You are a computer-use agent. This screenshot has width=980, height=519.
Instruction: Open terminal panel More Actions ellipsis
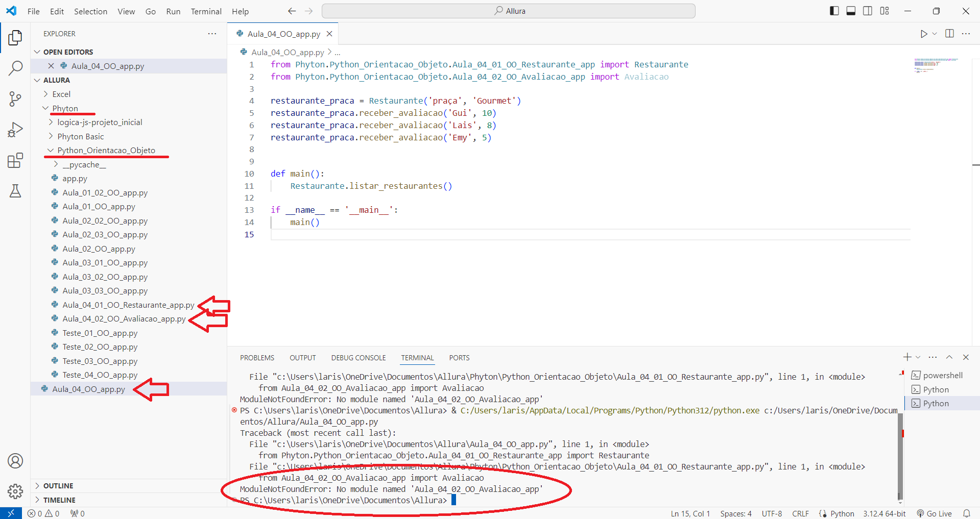(933, 357)
